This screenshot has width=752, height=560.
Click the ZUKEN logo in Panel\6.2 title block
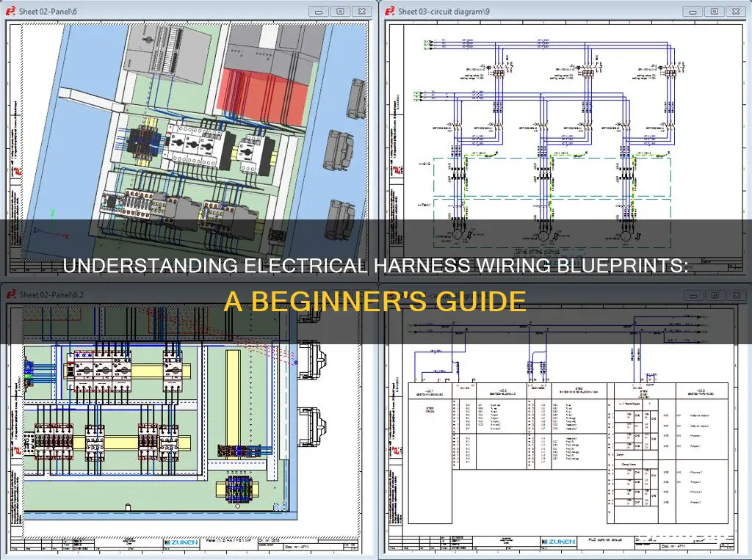181,542
